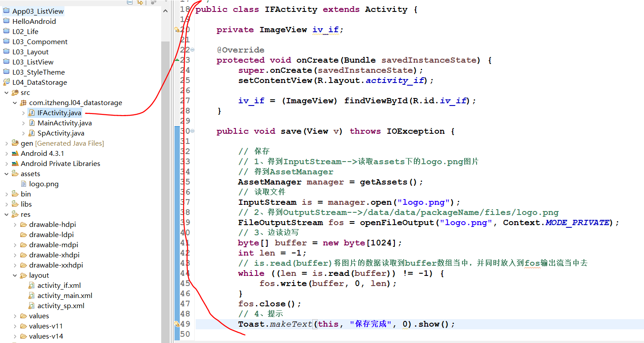The image size is (644, 343).
Task: Click the L03_StyleTheme project folder icon
Action: (x=6, y=72)
